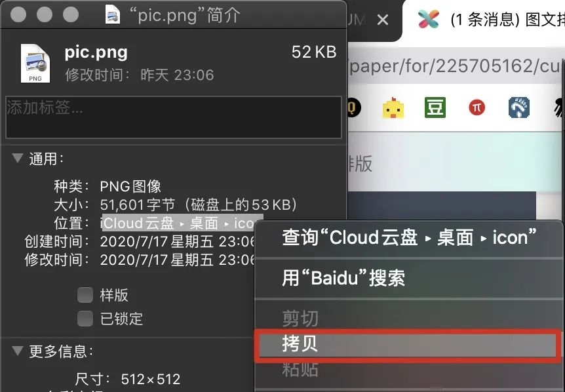Click the small title bar document icon
The height and width of the screenshot is (392, 565).
(113, 14)
